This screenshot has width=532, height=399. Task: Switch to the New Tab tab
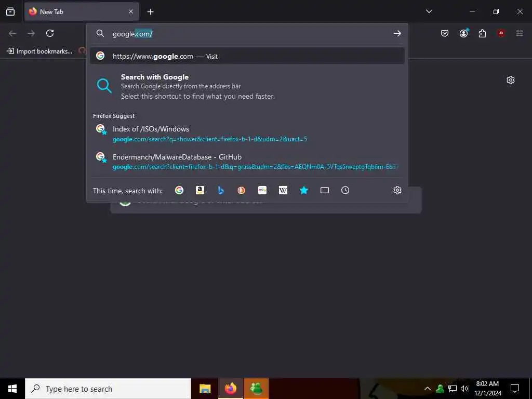point(82,11)
